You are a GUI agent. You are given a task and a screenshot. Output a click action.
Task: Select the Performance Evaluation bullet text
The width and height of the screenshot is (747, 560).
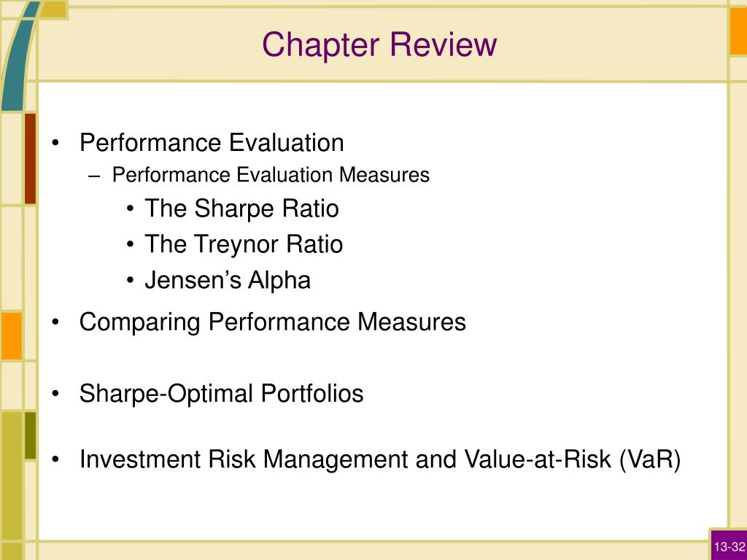[x=212, y=142]
